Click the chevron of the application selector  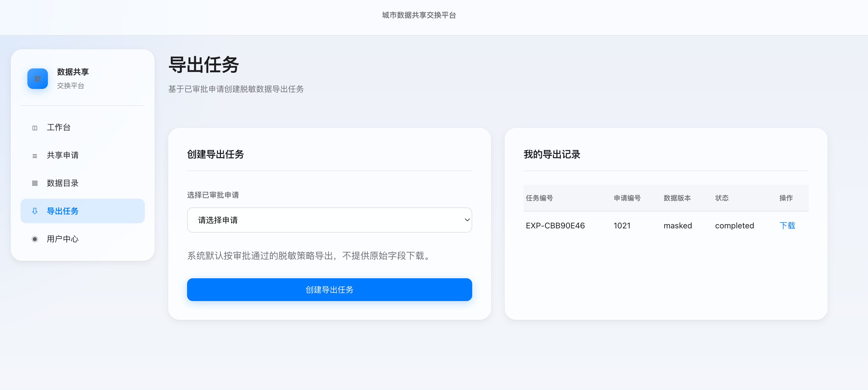coord(467,220)
